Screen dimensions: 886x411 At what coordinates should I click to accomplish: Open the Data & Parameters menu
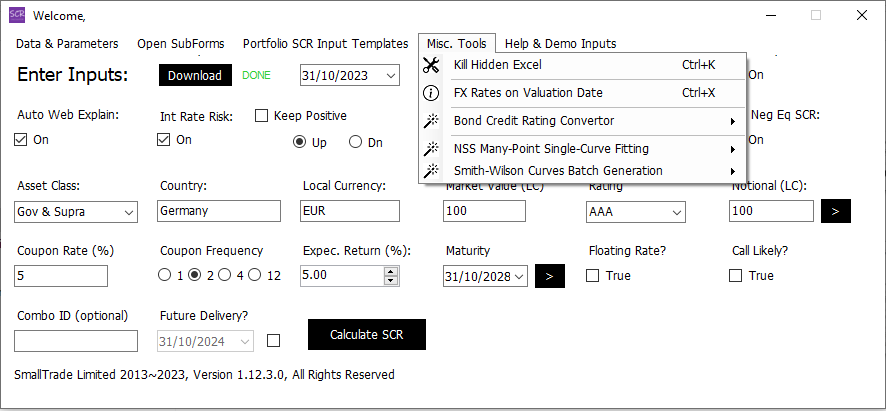click(x=67, y=44)
